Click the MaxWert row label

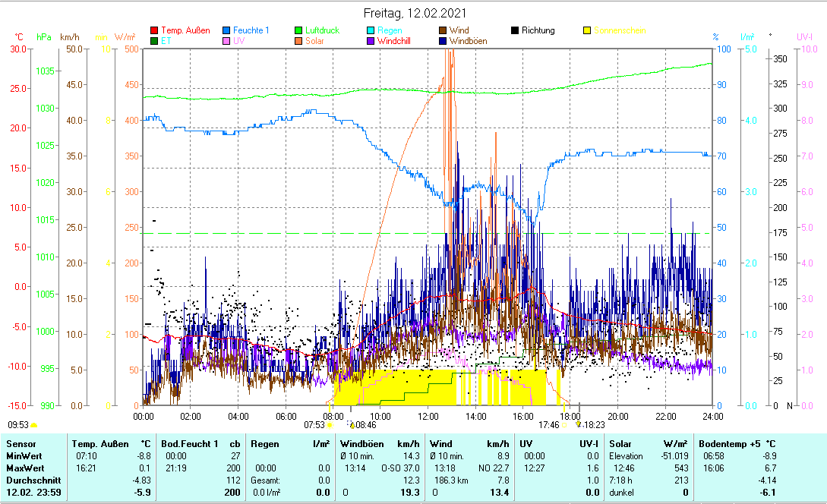26,468
